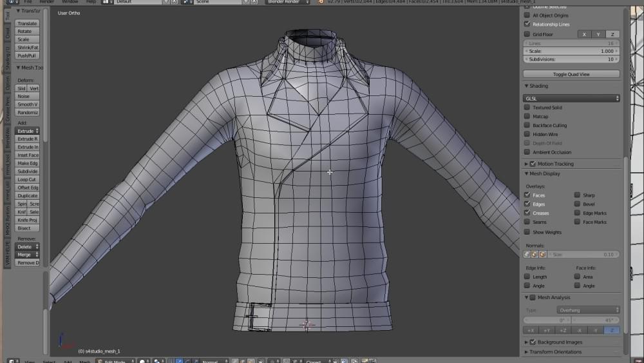The width and height of the screenshot is (644, 363).
Task: Enable Textured Solid shading
Action: pyautogui.click(x=527, y=107)
